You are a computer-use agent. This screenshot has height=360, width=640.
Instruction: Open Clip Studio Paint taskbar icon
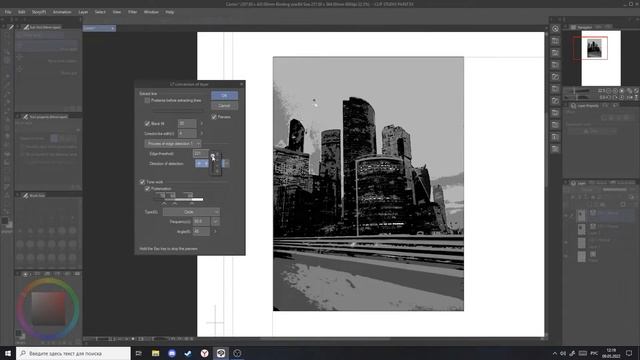click(x=221, y=353)
